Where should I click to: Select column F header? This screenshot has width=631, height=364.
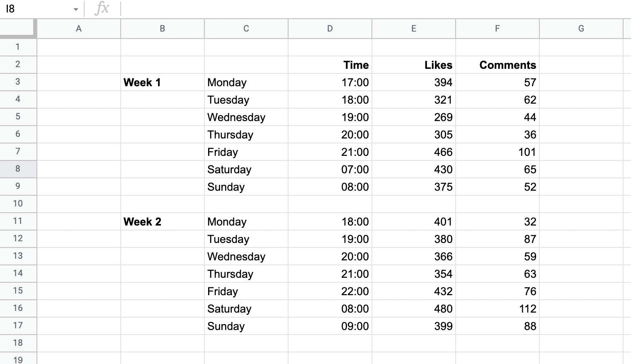(498, 29)
